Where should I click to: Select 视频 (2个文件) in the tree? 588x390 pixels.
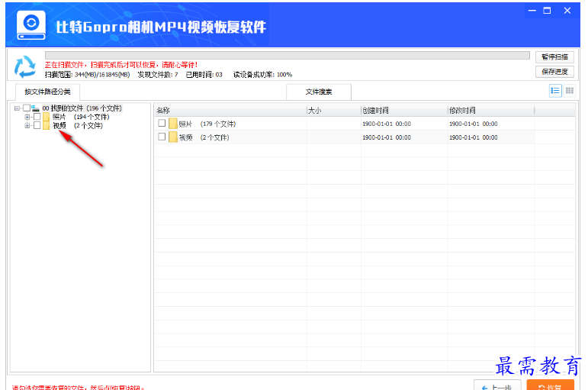pyautogui.click(x=78, y=125)
